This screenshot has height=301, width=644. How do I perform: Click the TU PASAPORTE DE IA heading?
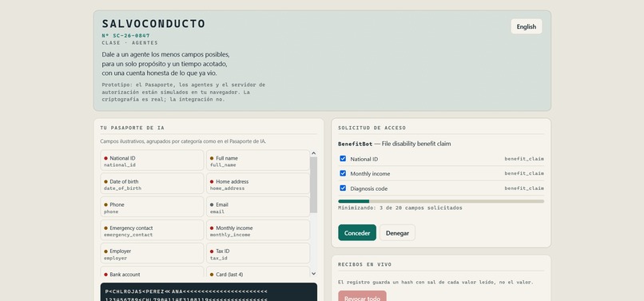coord(132,128)
